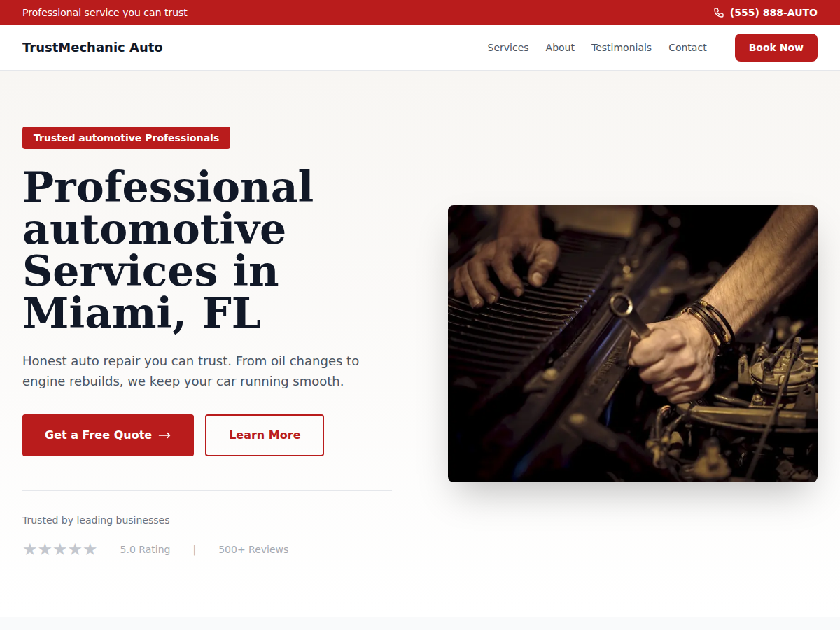The image size is (840, 630).
Task: Click the Learn More button
Action: pyautogui.click(x=265, y=435)
